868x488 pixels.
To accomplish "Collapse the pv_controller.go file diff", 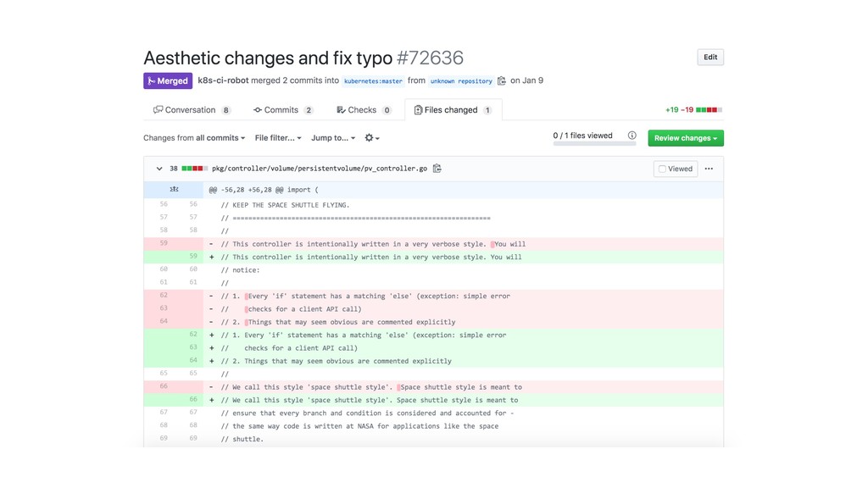I will (159, 169).
